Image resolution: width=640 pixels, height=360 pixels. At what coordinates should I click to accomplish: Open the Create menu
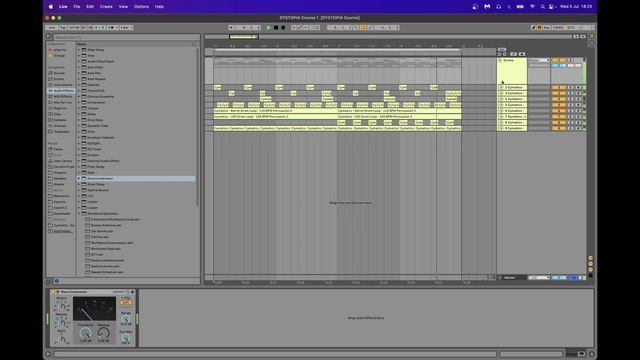click(x=106, y=7)
